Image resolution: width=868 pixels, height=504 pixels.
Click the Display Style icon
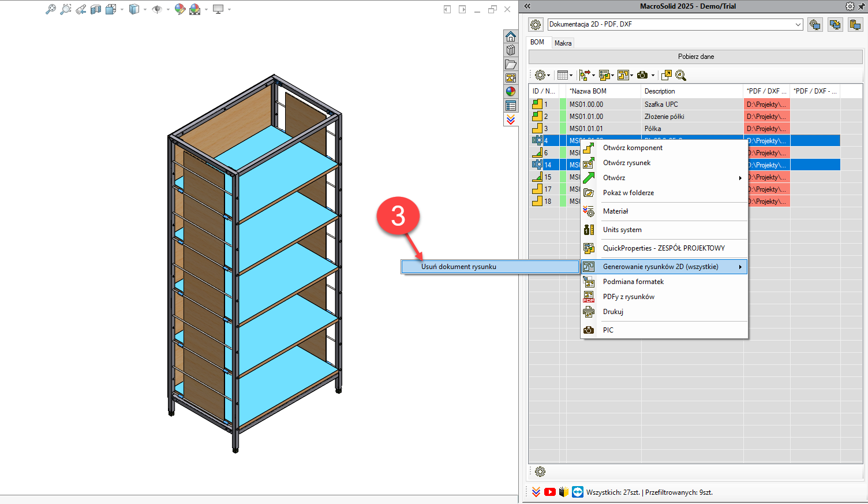pyautogui.click(x=134, y=9)
